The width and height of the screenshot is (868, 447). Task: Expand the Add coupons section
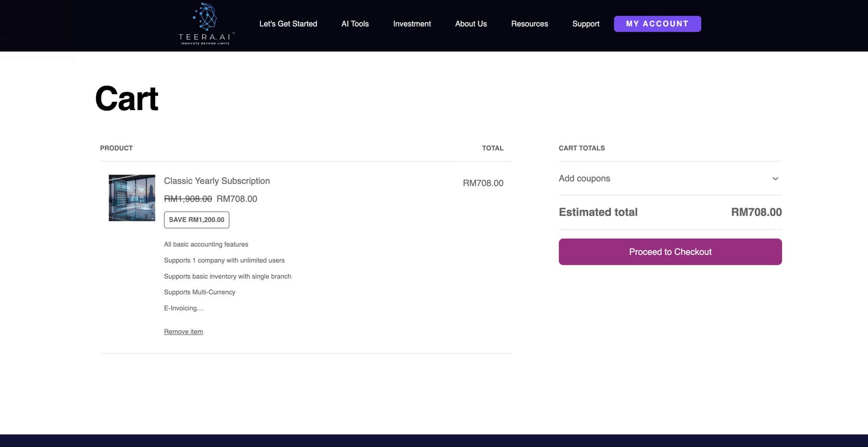[584, 179]
